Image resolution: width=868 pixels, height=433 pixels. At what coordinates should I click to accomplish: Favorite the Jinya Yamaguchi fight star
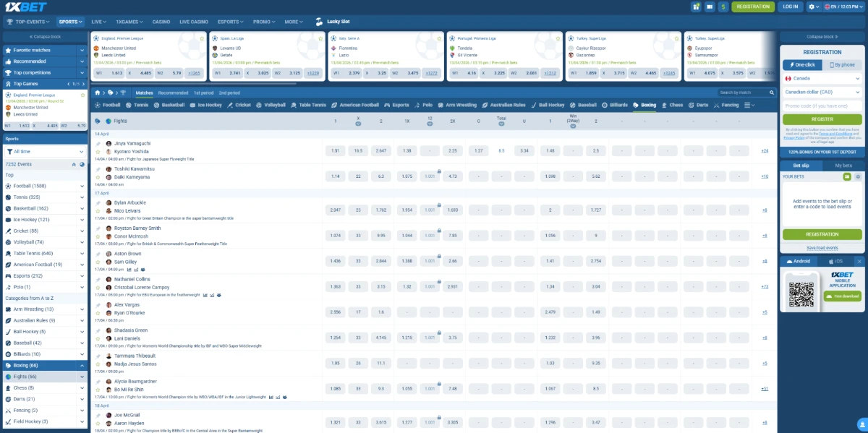(98, 152)
